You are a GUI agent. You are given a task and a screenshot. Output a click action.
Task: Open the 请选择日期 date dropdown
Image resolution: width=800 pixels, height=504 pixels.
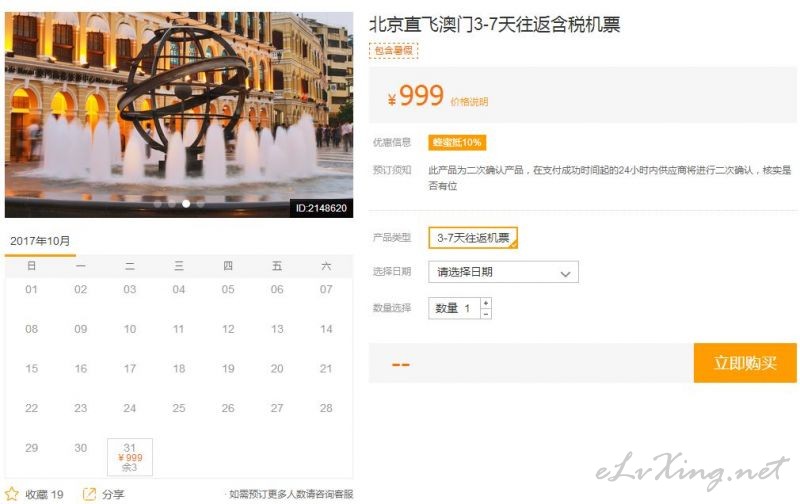503,272
